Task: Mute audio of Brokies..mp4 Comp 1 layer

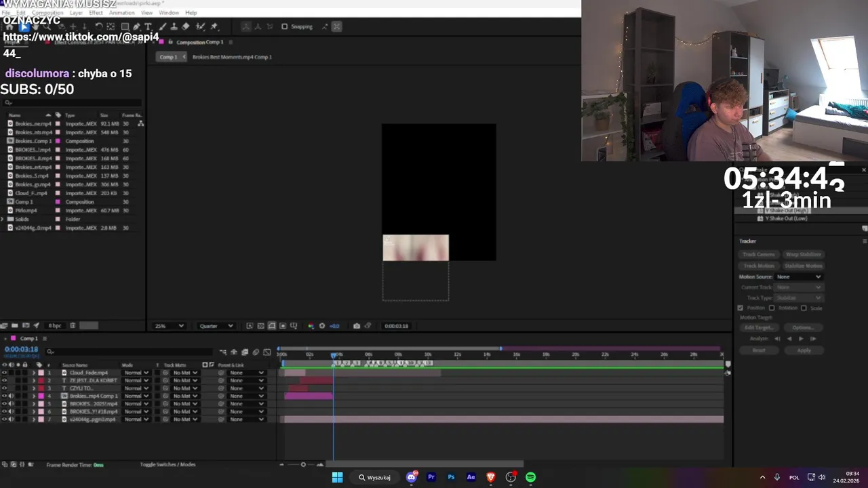Action: pos(11,396)
